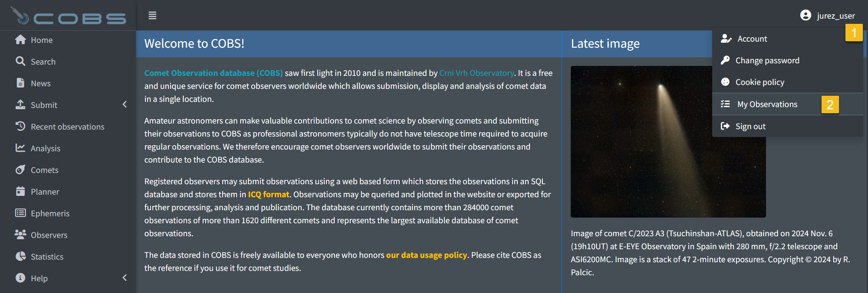Open the jurez_user account dropdown

(828, 16)
